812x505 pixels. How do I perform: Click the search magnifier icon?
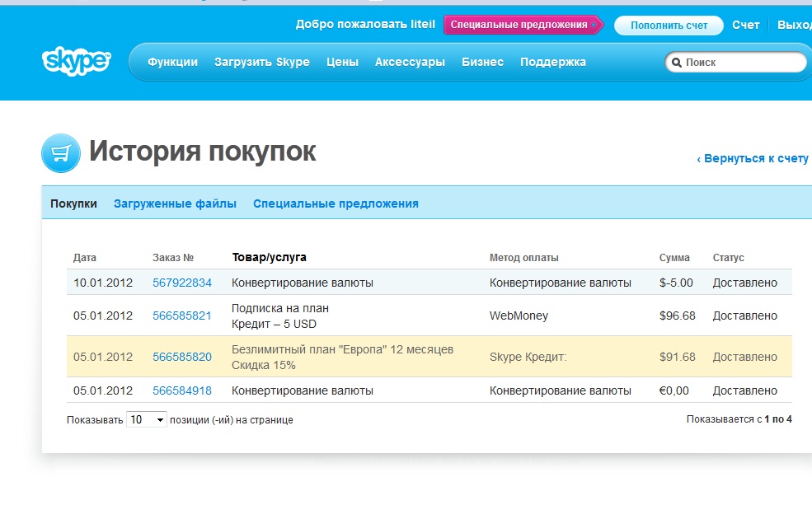click(676, 63)
